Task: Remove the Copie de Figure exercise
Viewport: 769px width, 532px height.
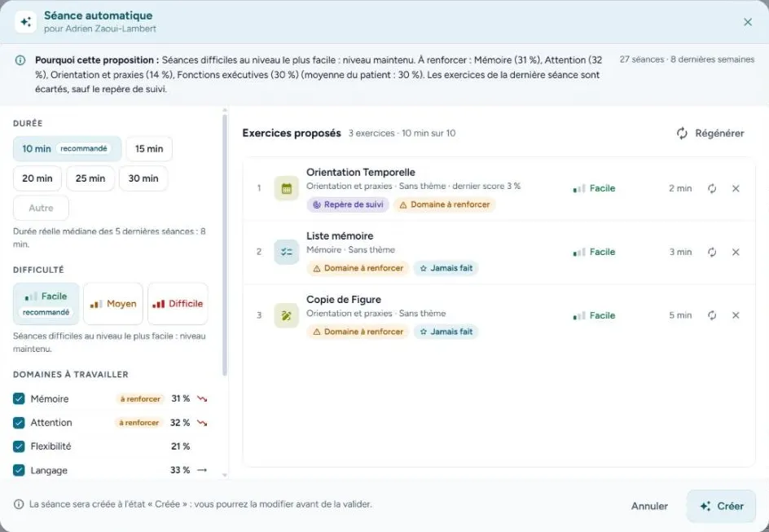Action: 736,315
